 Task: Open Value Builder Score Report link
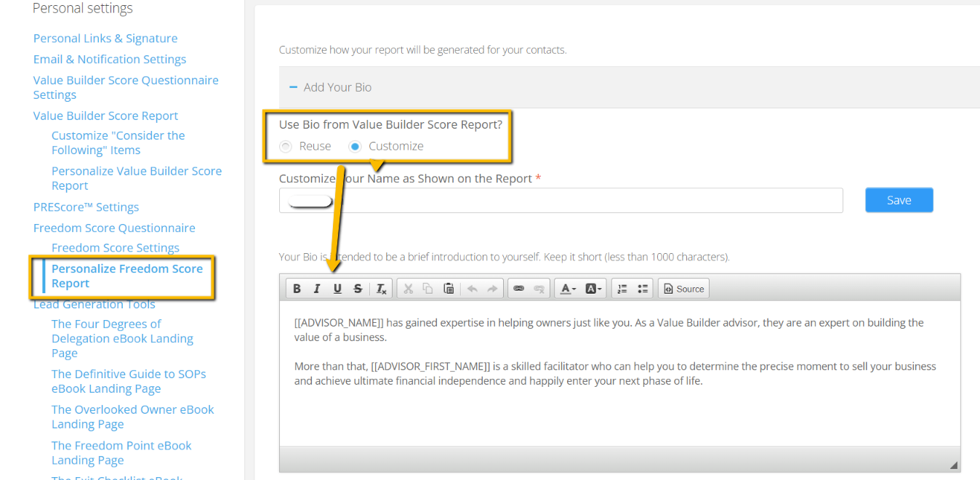tap(105, 116)
